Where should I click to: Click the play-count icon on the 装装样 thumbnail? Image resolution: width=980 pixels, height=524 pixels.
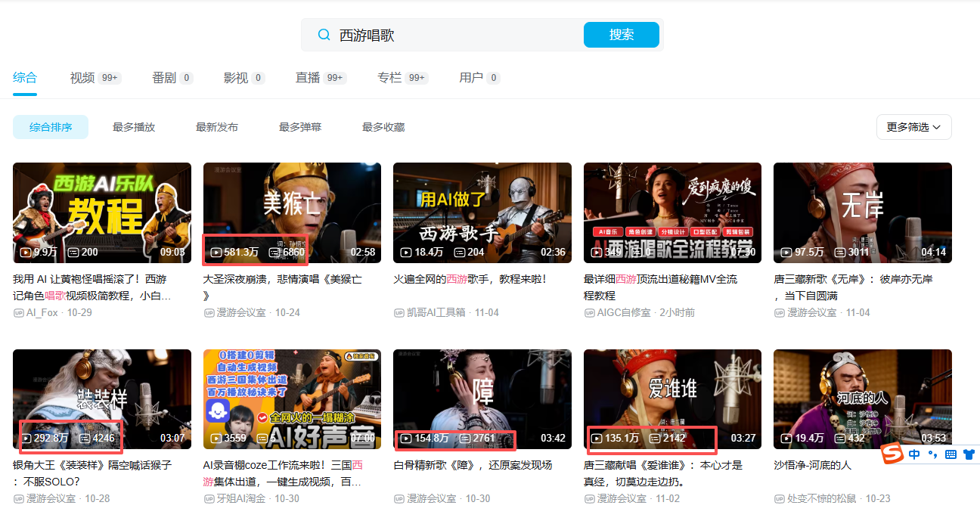[x=25, y=437]
